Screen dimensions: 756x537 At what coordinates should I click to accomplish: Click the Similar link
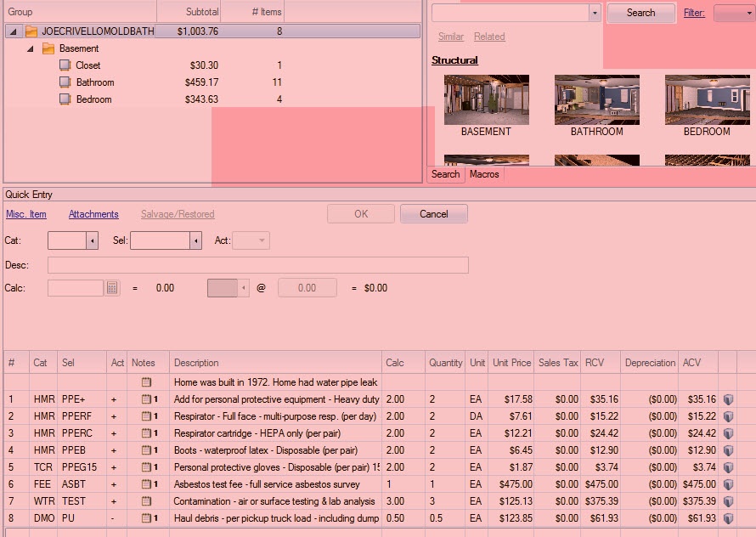tap(451, 37)
